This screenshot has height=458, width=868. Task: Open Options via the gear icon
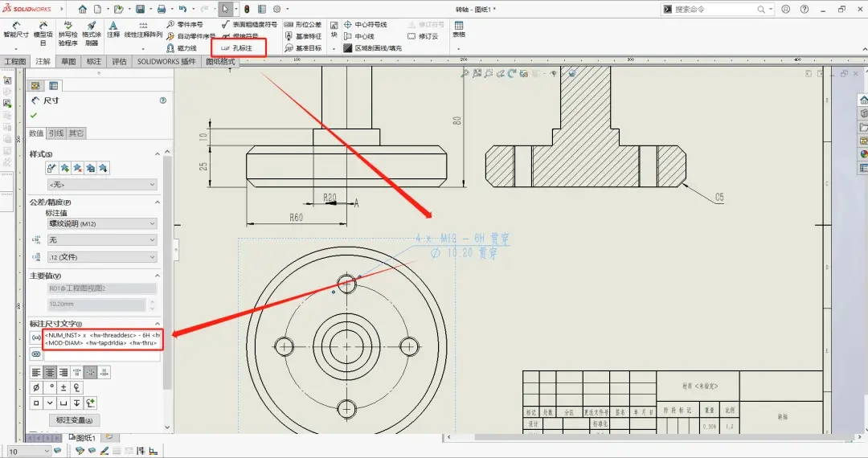pos(276,10)
